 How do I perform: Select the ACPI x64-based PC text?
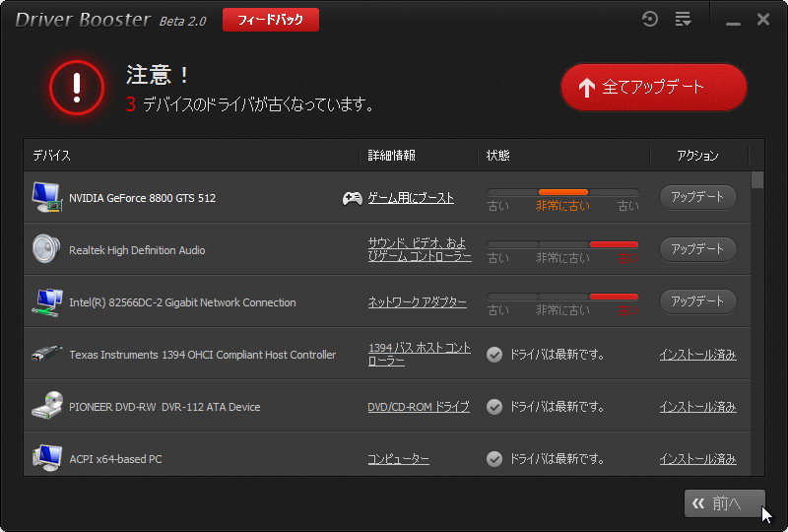[x=115, y=460]
